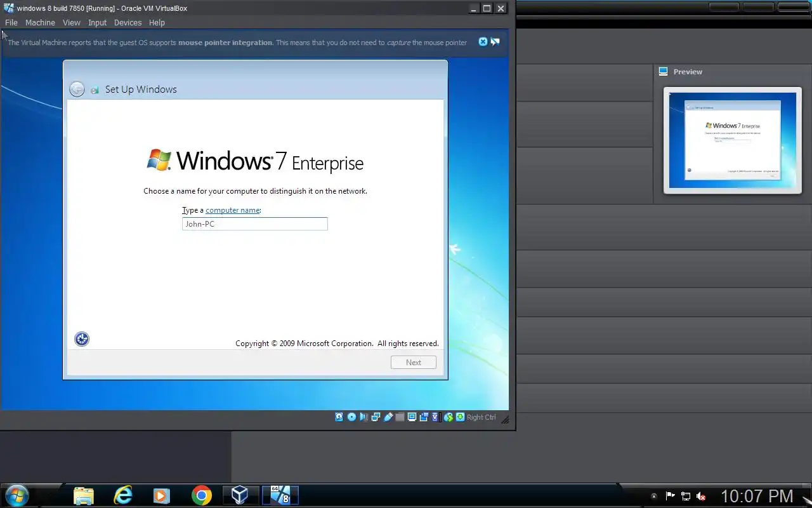812x508 pixels.
Task: Click the network adapter icon in VirtualBox status bar
Action: 376,417
